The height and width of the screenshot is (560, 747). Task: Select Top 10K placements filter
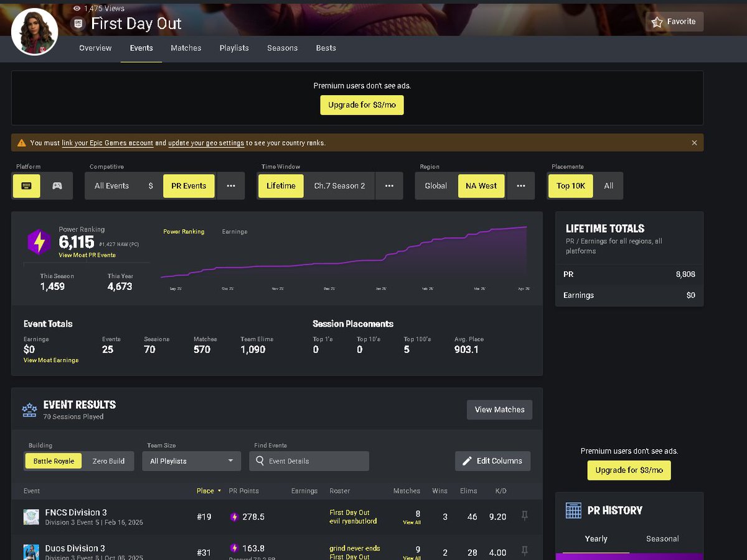point(571,186)
